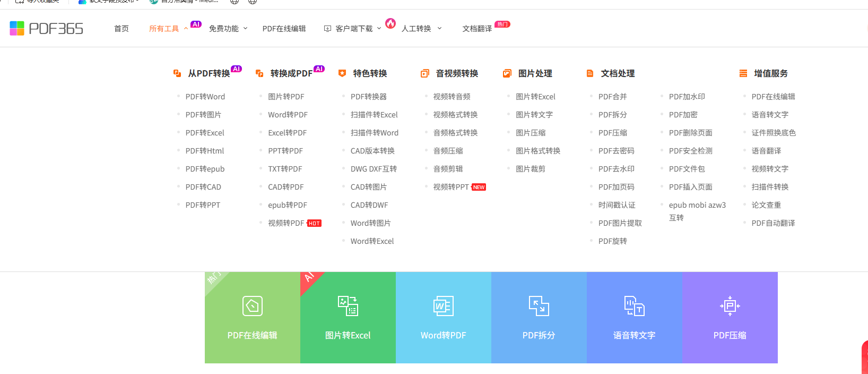Expand the 免费功能 dropdown

(x=228, y=29)
